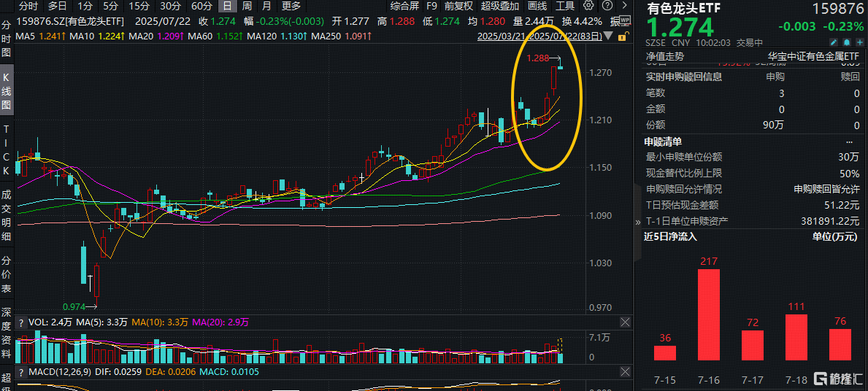Click stock code 159876 in right panel

837,9
